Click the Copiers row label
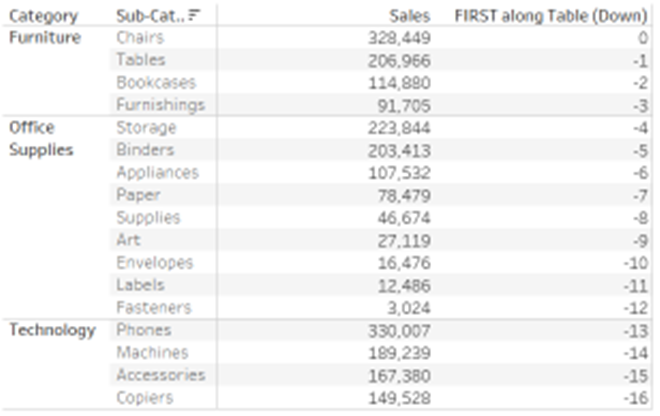660x416 pixels. [x=144, y=398]
